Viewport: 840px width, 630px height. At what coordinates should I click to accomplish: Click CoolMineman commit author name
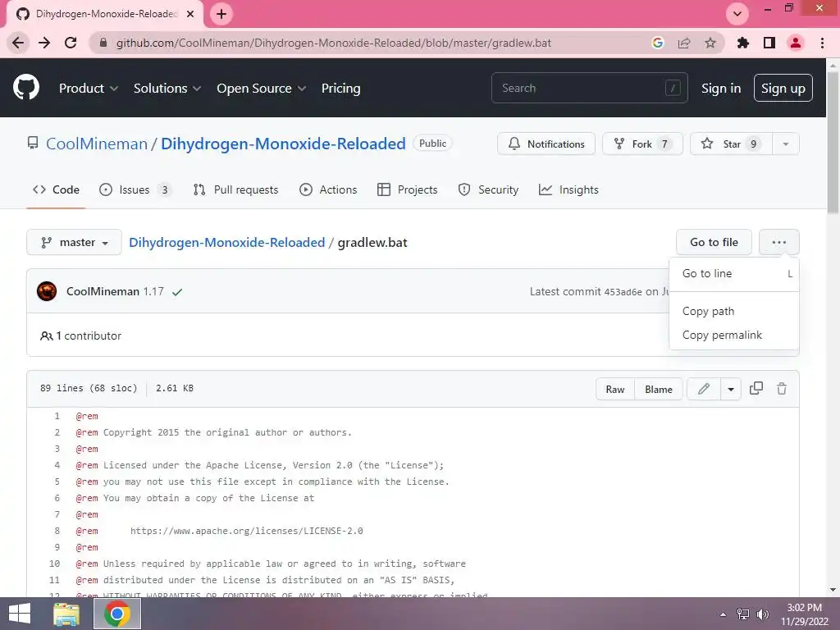click(103, 291)
